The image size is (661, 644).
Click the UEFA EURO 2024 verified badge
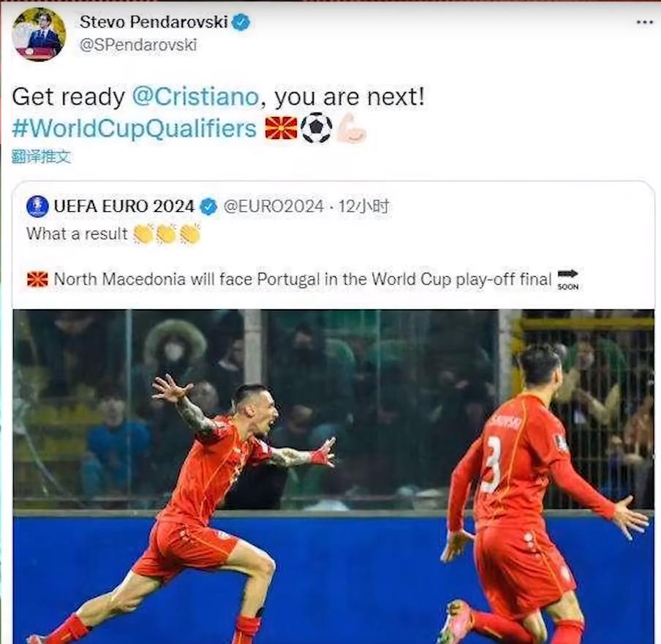click(208, 207)
